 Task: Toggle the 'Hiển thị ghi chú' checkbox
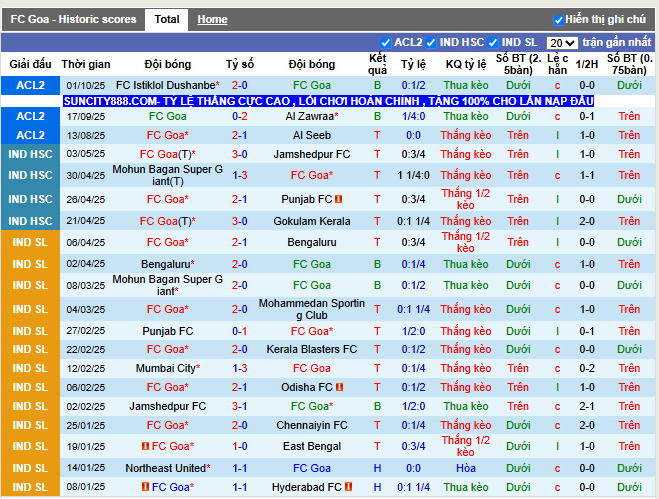pyautogui.click(x=558, y=20)
